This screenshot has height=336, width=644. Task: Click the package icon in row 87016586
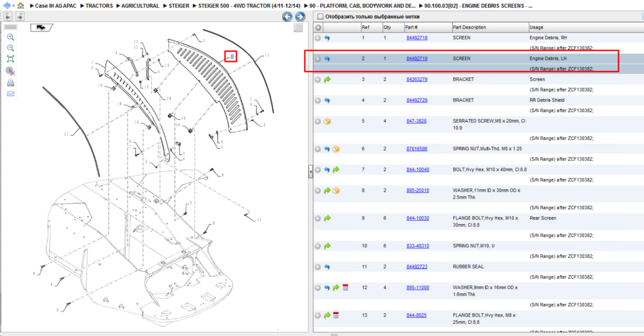pos(336,149)
